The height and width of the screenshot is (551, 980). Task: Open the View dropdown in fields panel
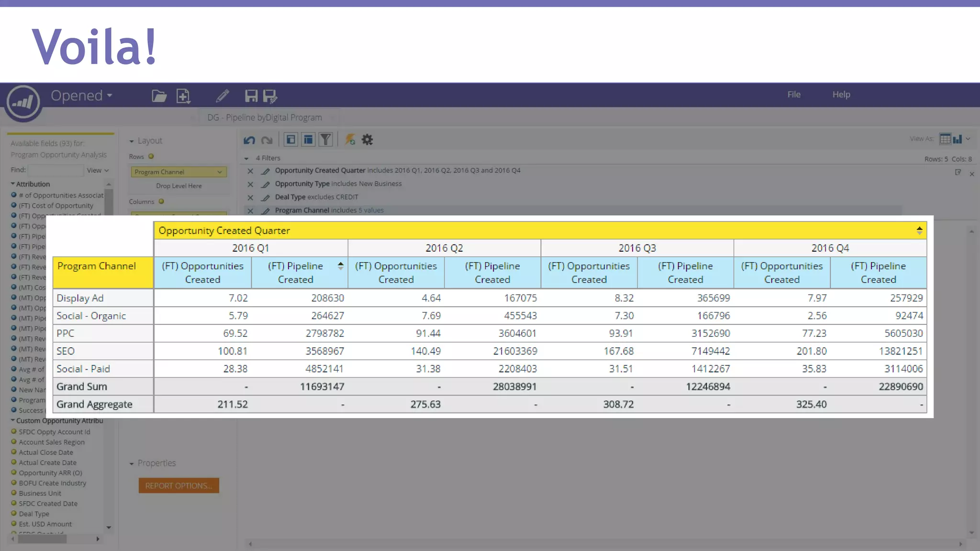pyautogui.click(x=98, y=170)
